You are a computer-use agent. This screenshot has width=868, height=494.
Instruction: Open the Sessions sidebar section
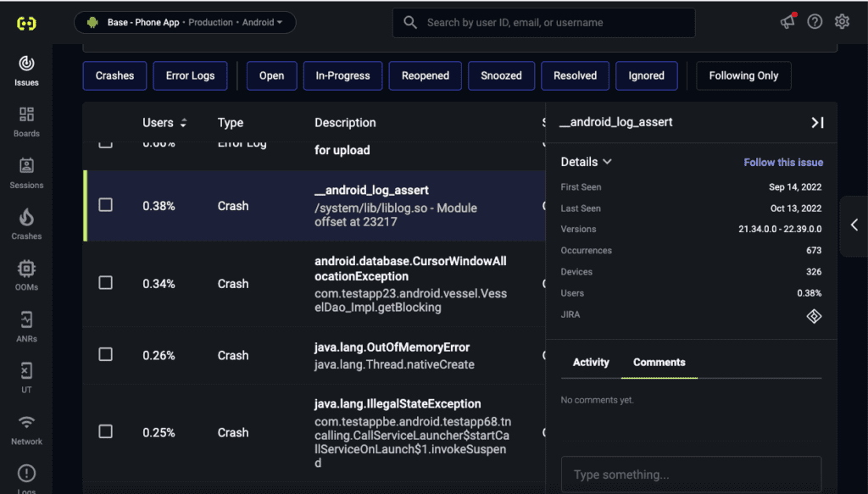(x=26, y=173)
